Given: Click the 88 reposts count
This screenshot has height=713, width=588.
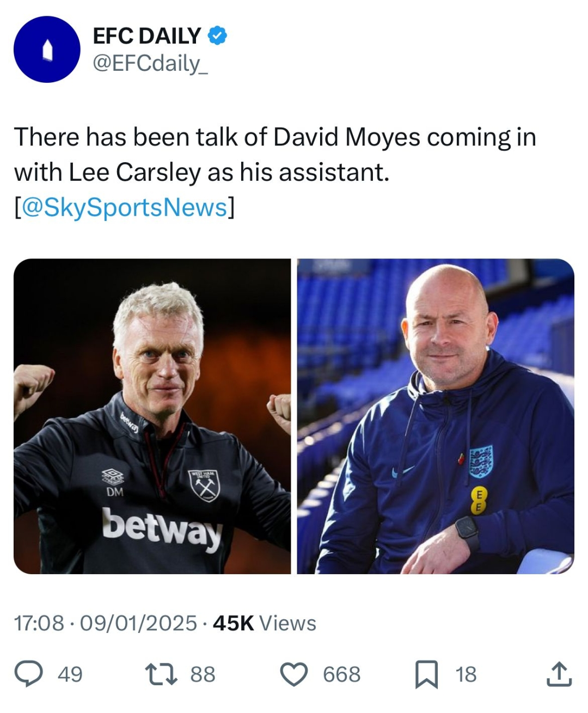Looking at the screenshot, I should (x=203, y=674).
